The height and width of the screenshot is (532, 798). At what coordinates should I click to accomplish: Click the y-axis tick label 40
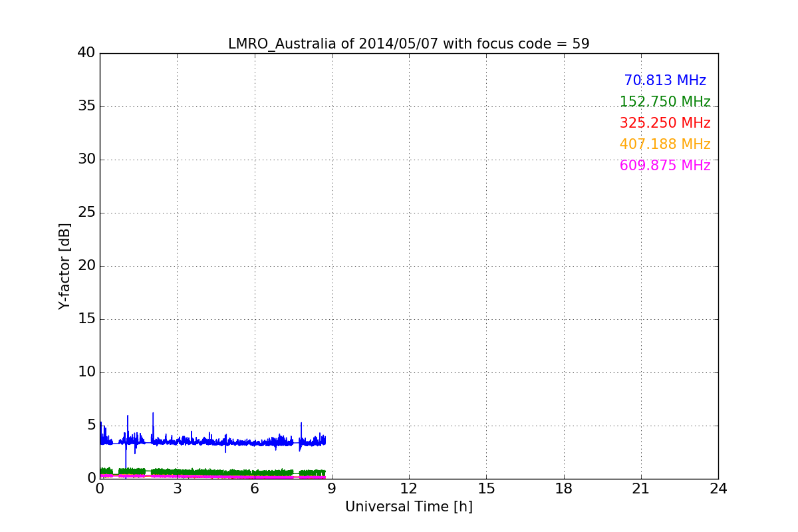(x=86, y=53)
